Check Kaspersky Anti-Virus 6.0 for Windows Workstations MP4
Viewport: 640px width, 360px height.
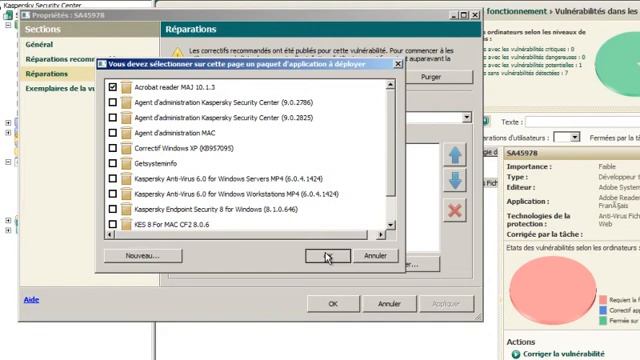(113, 194)
